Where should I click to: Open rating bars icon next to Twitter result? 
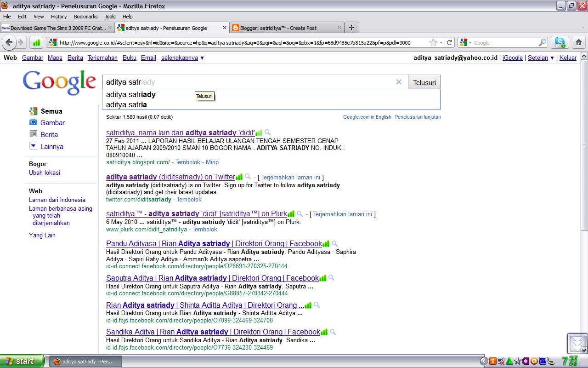tap(239, 177)
